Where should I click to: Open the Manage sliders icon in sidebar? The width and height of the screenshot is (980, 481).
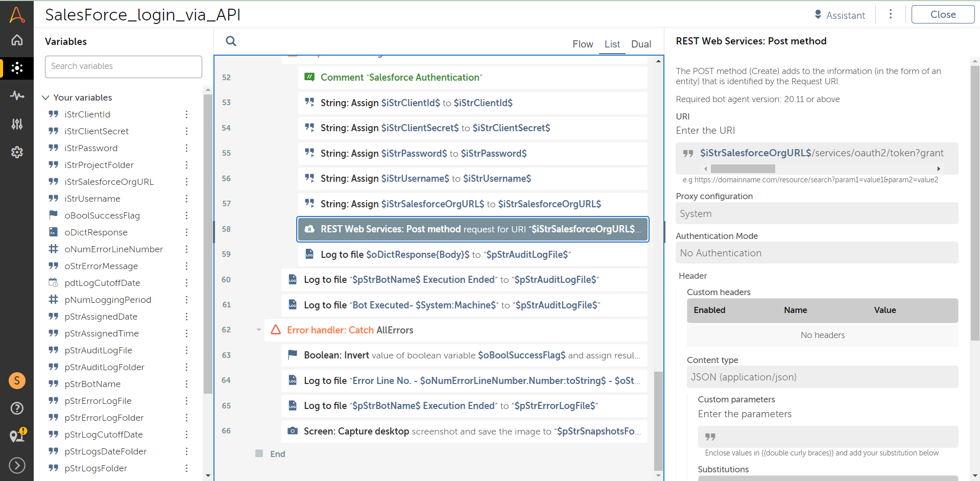pos(17,124)
